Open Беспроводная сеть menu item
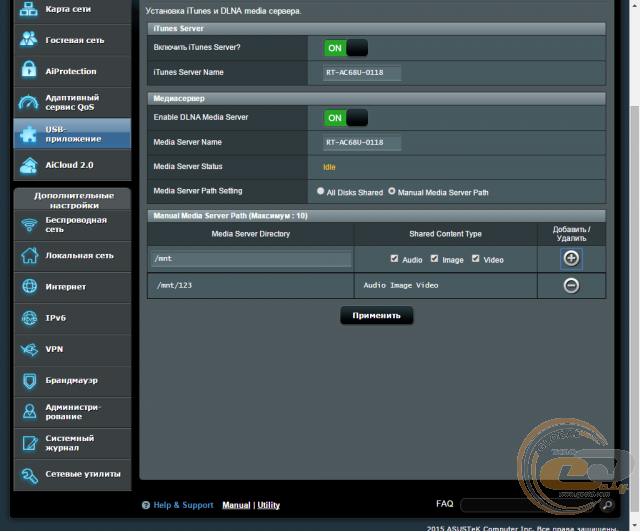This screenshot has height=531, width=640. pyautogui.click(x=72, y=225)
